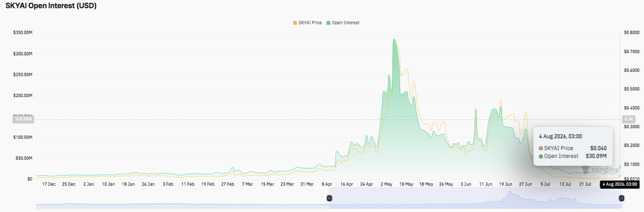The width and height of the screenshot is (644, 212).
Task: Click the $0.7000 right axis label
Action: 631,52
